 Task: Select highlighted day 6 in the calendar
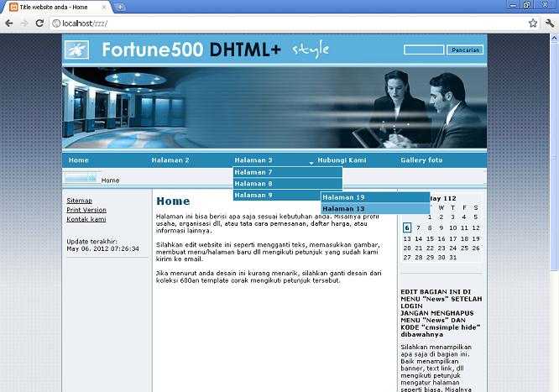[x=407, y=227]
